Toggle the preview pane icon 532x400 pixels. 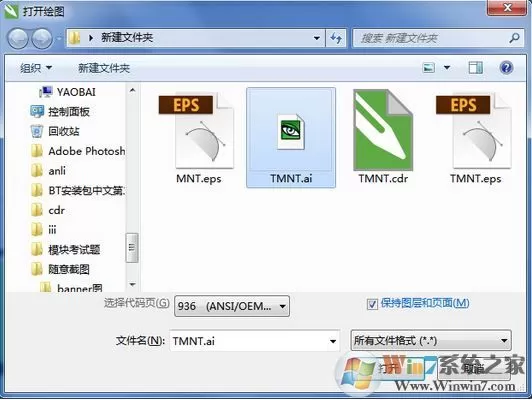pyautogui.click(x=475, y=68)
